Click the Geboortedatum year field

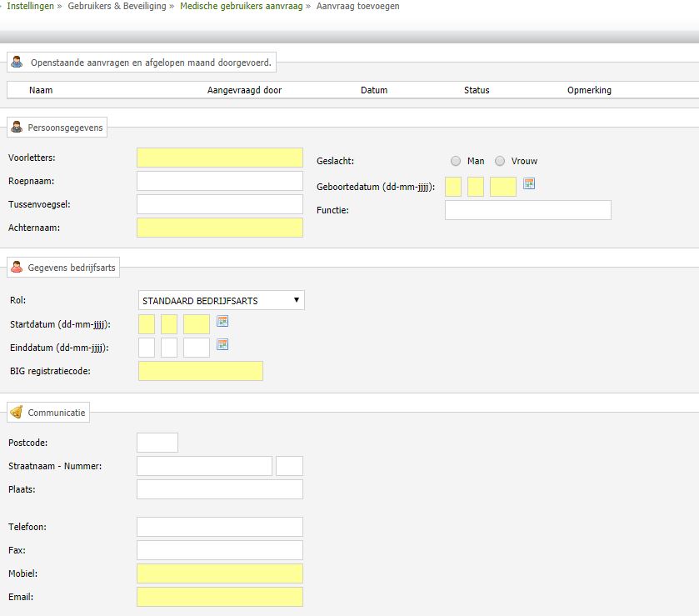tap(503, 187)
